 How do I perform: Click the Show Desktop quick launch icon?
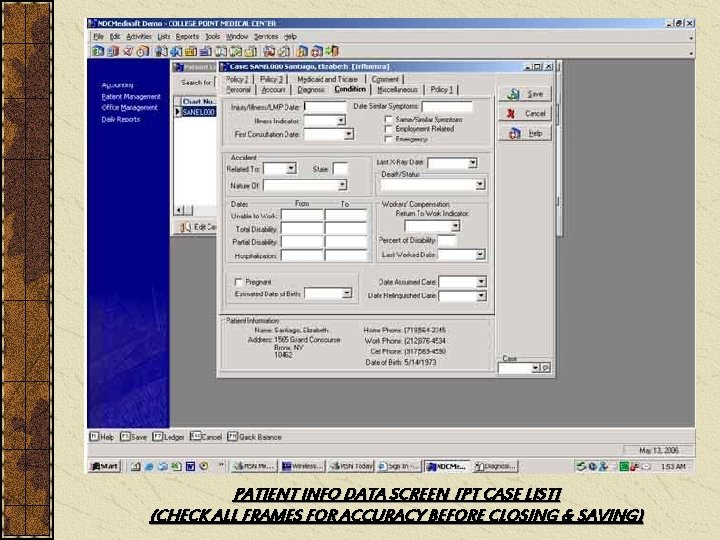135,467
